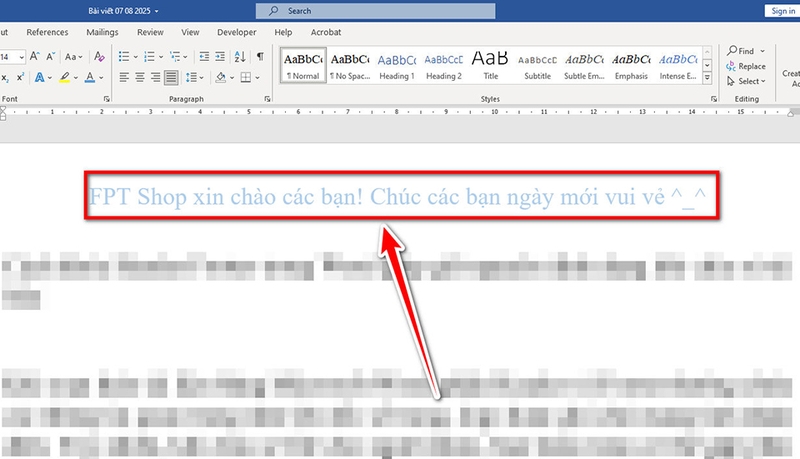The image size is (800, 459).
Task: Apply Emphasis style
Action: [631, 65]
